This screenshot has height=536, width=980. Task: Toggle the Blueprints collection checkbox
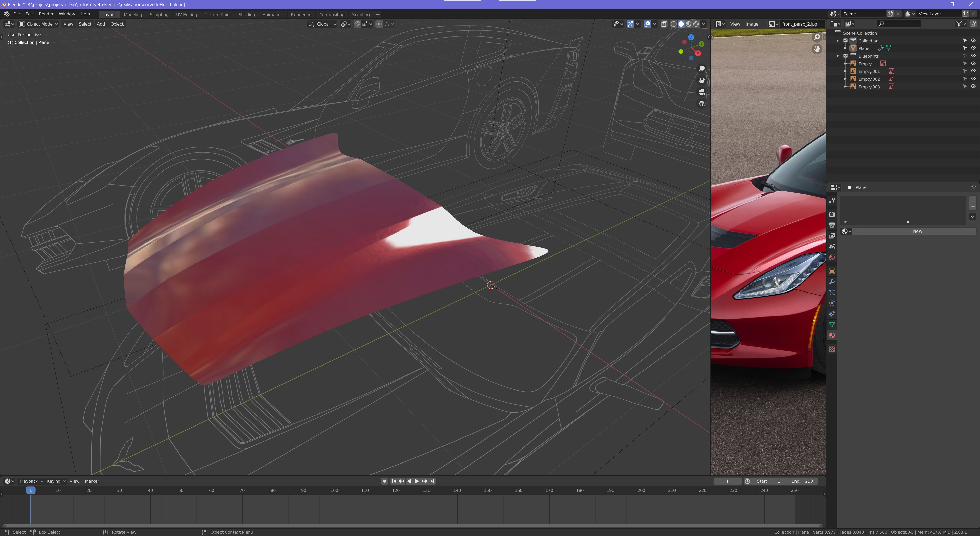pos(846,56)
